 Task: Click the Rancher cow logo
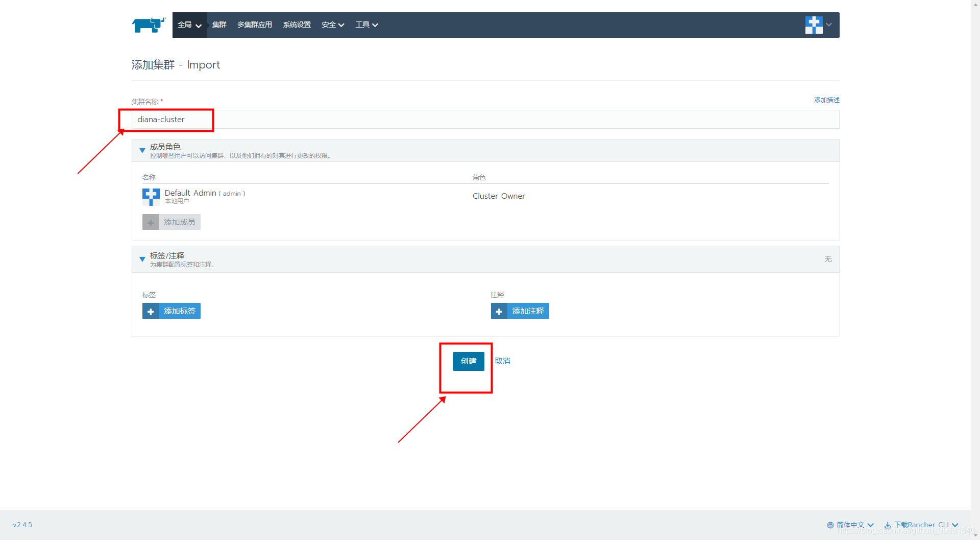[149, 25]
